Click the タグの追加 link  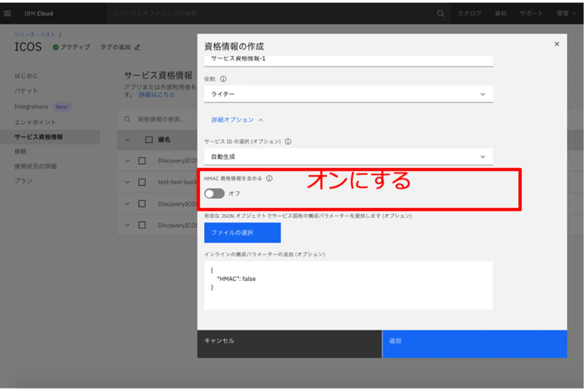point(115,47)
